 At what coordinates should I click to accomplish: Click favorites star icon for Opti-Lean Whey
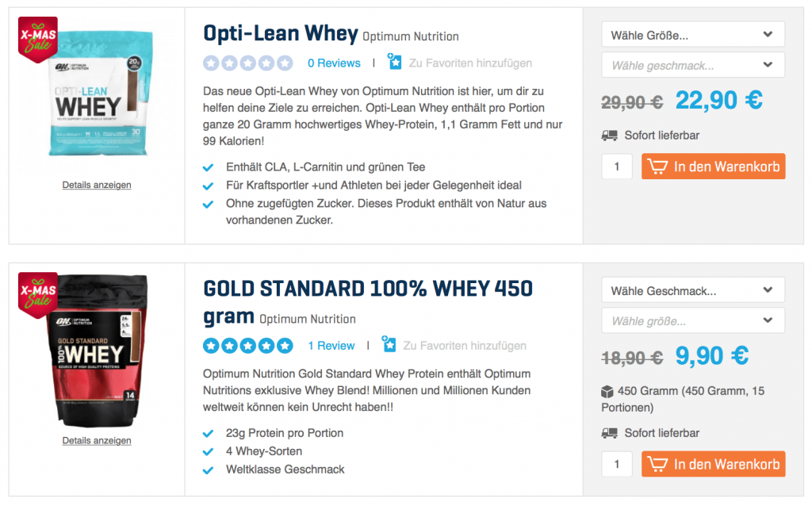(395, 62)
